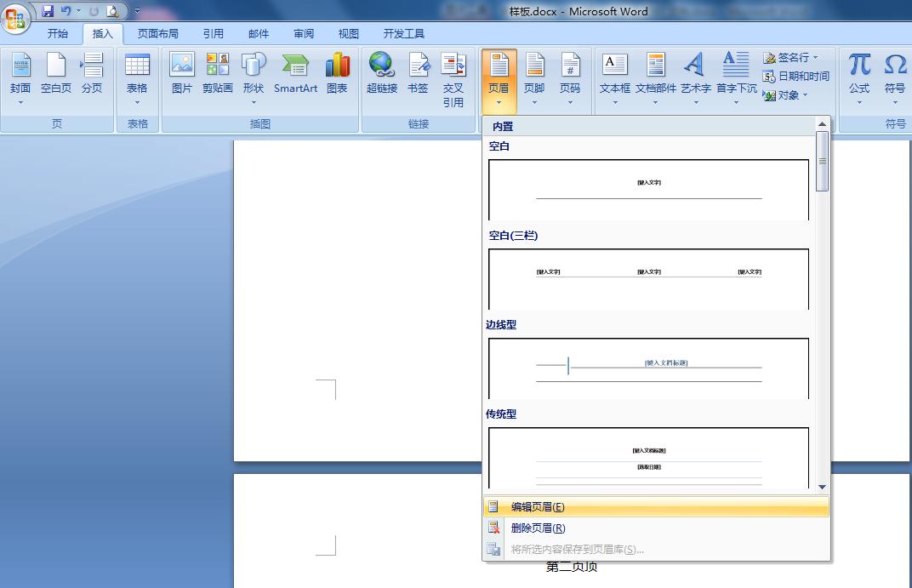Viewport: 912px width, 588px height.
Task: Go to the 邮件 tab
Action: tap(259, 34)
